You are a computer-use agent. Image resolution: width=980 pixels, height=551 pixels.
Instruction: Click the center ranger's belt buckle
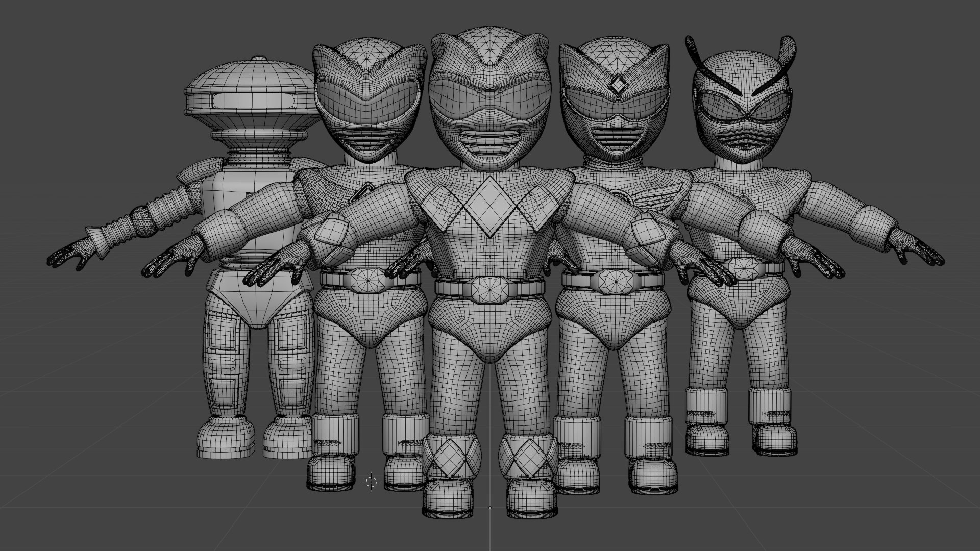click(489, 289)
